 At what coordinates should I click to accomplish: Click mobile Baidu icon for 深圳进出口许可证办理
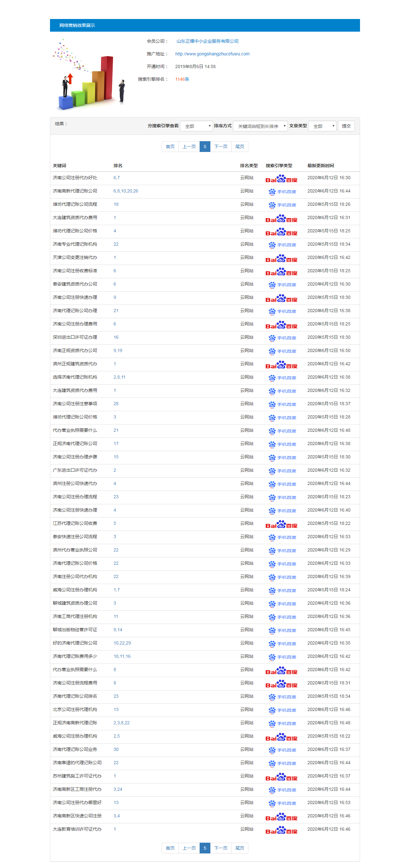click(x=282, y=338)
